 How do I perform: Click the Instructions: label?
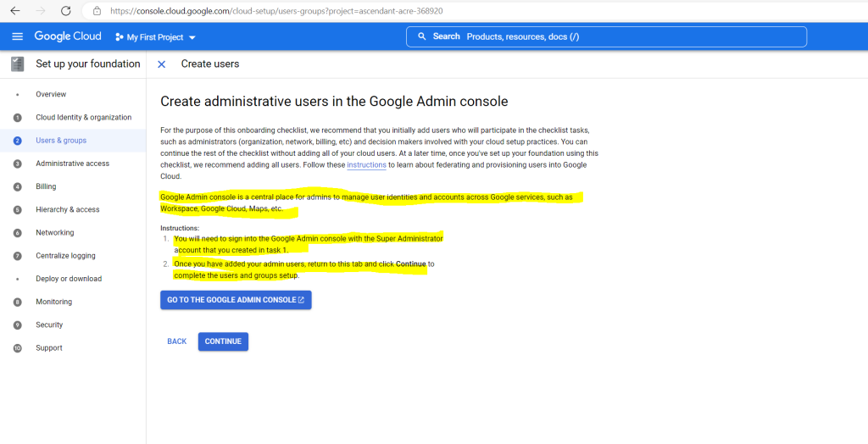(180, 228)
